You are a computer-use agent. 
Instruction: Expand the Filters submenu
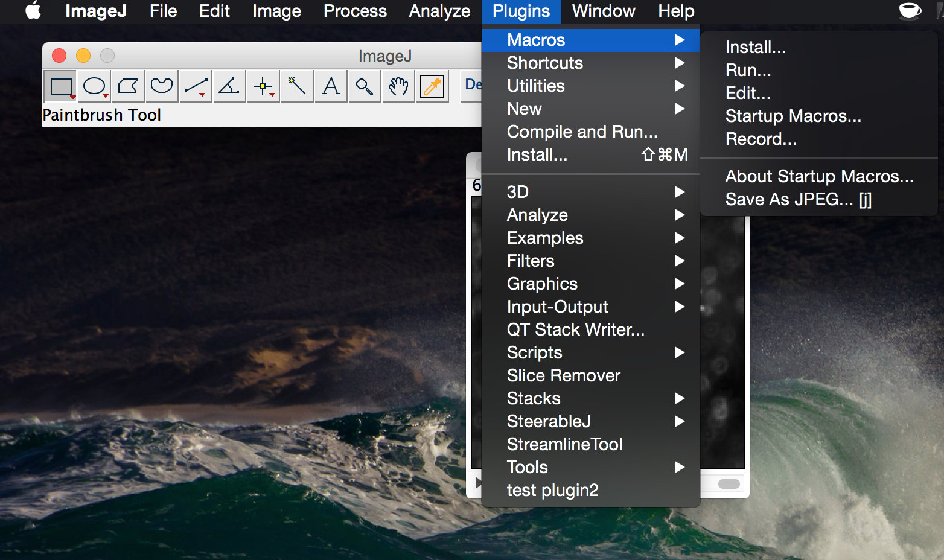tap(590, 261)
